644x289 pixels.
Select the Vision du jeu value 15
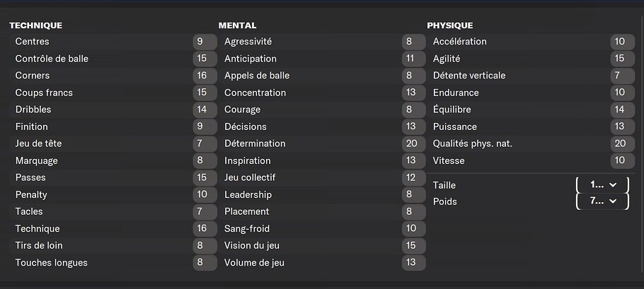tap(413, 246)
